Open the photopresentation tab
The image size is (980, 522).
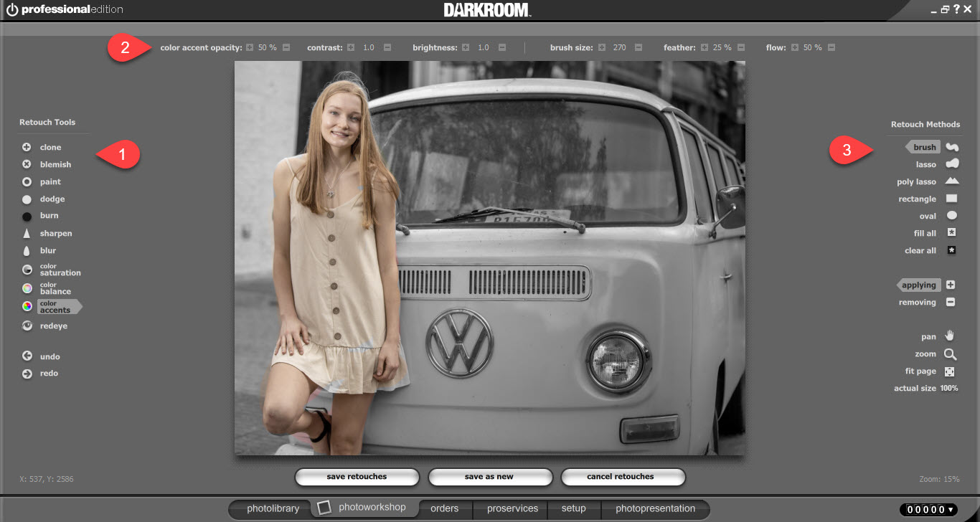click(x=655, y=509)
